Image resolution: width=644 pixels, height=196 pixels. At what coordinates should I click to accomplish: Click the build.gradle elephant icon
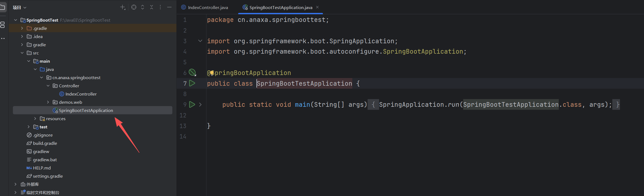29,143
